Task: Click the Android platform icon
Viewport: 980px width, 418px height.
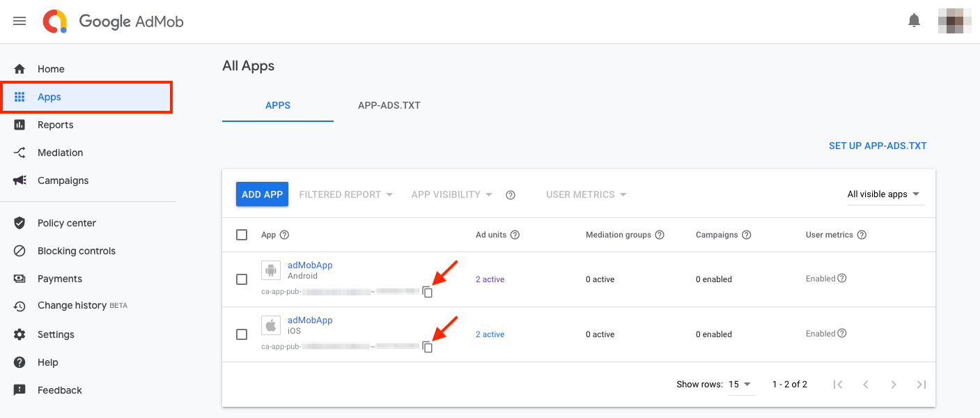Action: tap(271, 270)
